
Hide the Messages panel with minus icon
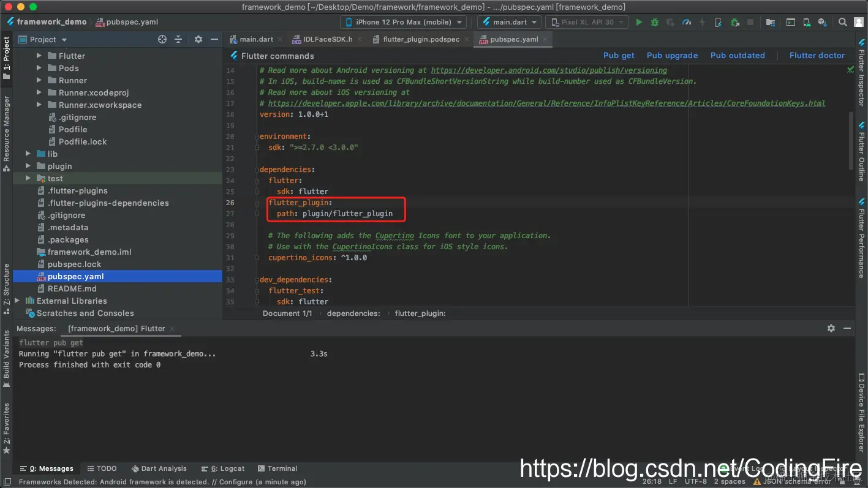pyautogui.click(x=847, y=328)
